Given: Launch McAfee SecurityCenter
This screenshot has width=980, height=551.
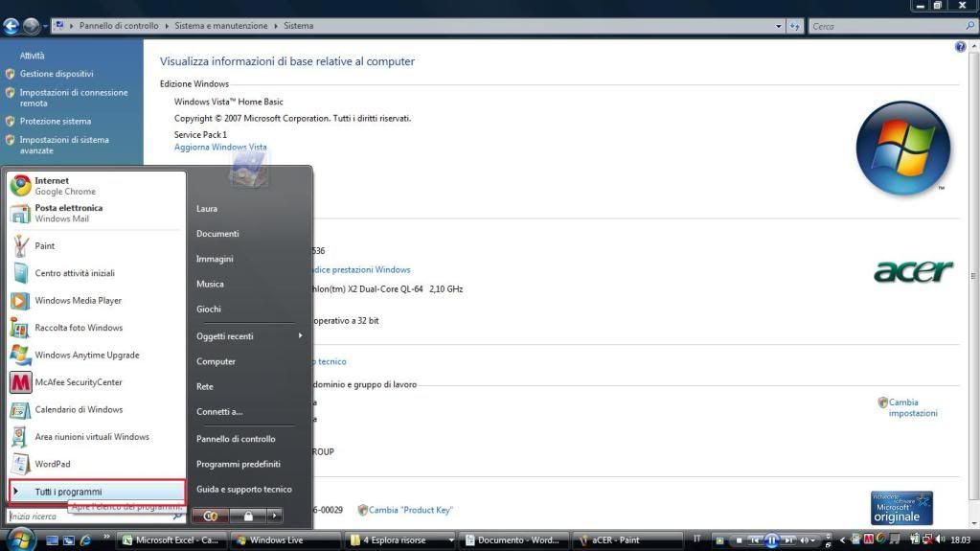Looking at the screenshot, I should 96,382.
